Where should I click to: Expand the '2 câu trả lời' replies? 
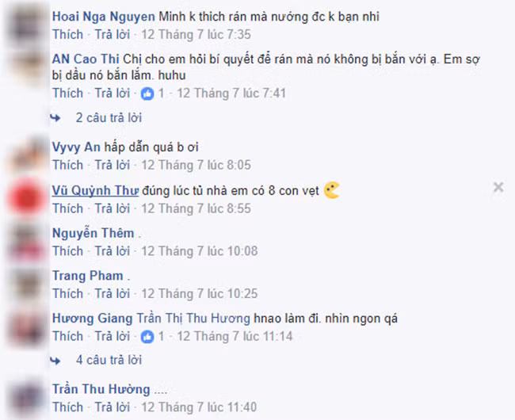point(109,117)
